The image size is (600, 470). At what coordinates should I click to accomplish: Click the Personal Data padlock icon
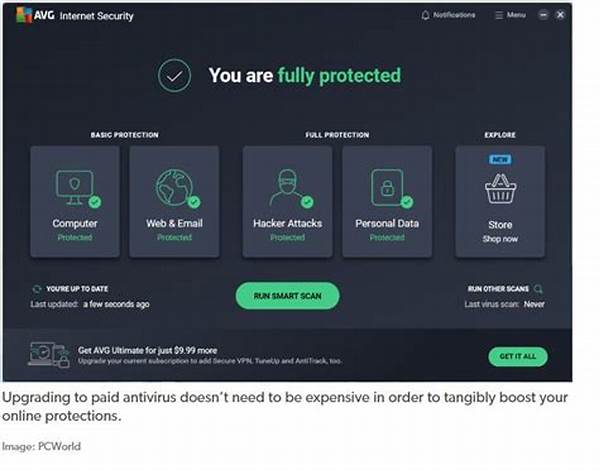click(x=386, y=187)
